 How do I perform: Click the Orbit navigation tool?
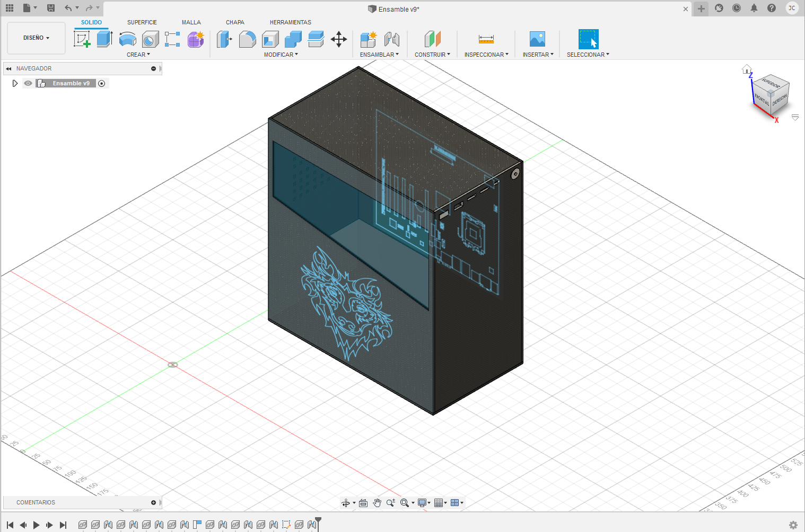point(346,503)
